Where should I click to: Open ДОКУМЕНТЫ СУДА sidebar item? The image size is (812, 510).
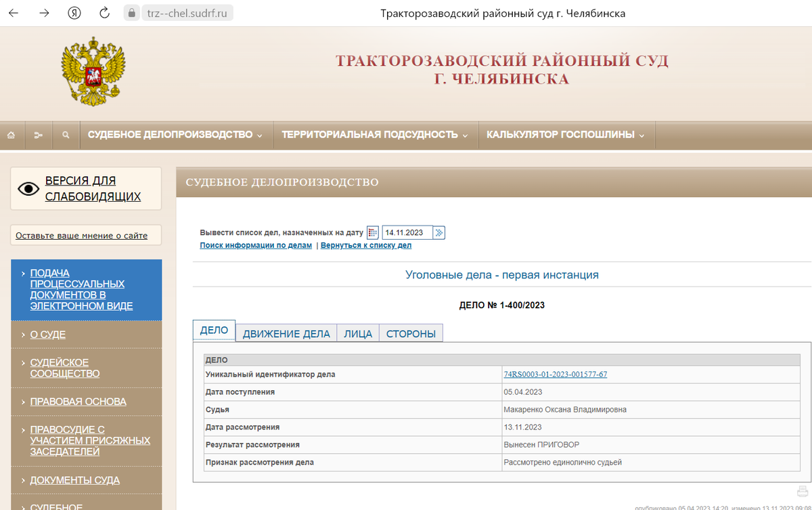(x=75, y=480)
